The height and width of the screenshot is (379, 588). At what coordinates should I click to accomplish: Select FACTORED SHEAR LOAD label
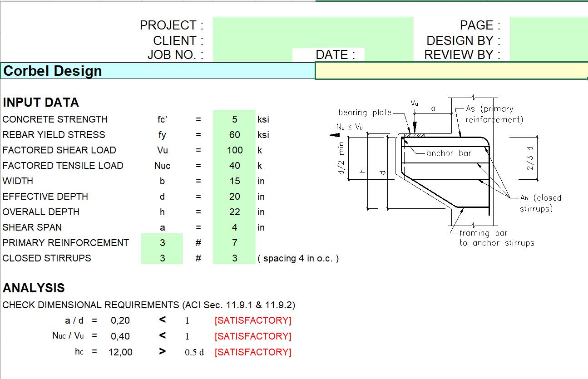click(x=59, y=150)
